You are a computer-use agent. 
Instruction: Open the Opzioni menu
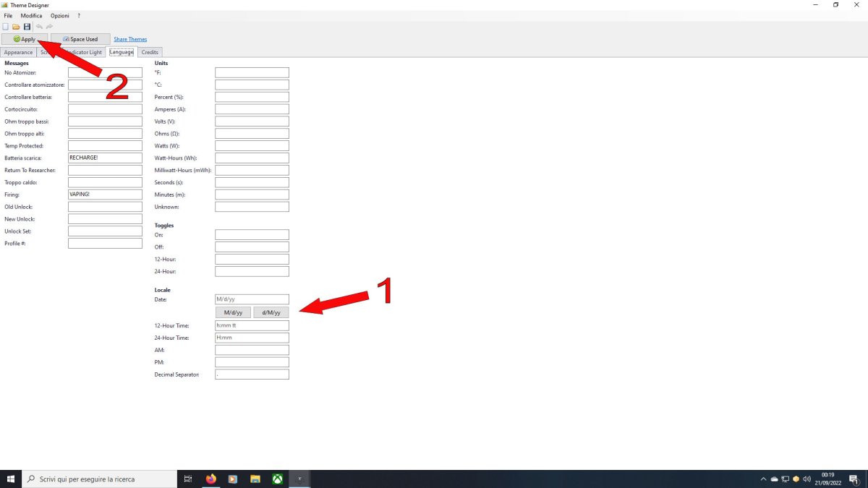pyautogui.click(x=60, y=15)
